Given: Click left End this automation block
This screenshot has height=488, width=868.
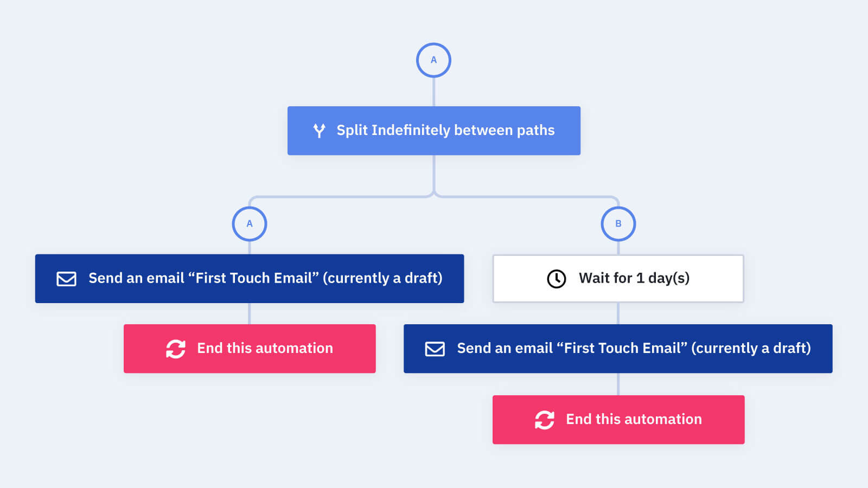Looking at the screenshot, I should (250, 349).
